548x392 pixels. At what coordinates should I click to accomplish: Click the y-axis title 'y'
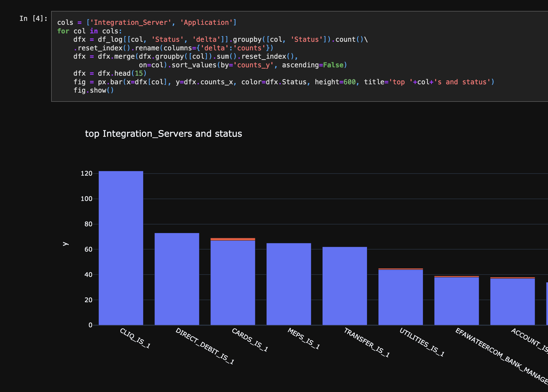point(66,244)
